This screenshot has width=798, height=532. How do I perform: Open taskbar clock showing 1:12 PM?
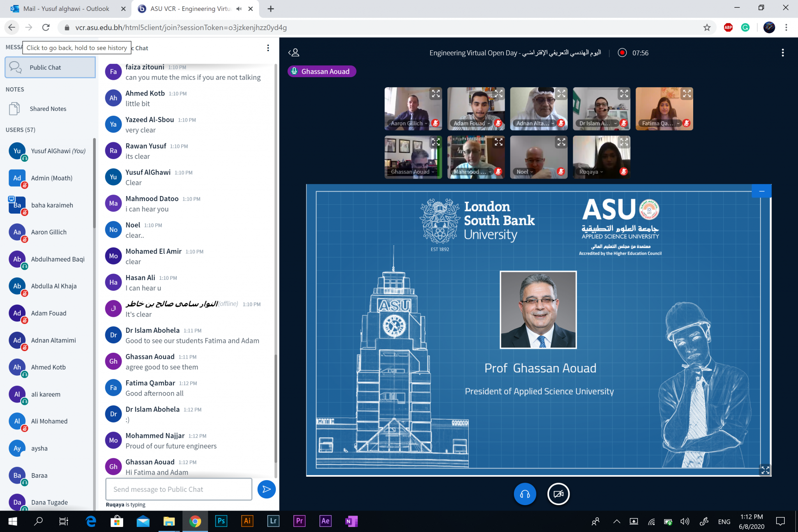tap(752, 521)
